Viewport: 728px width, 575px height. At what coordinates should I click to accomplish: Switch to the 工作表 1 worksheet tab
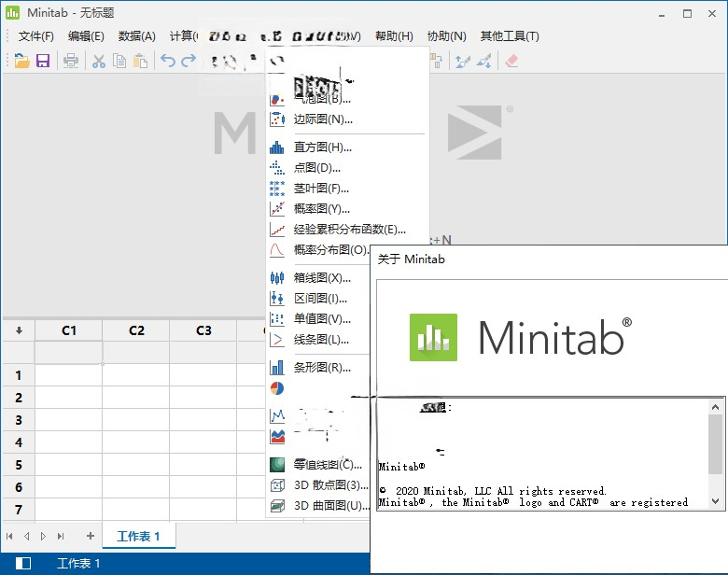(138, 536)
